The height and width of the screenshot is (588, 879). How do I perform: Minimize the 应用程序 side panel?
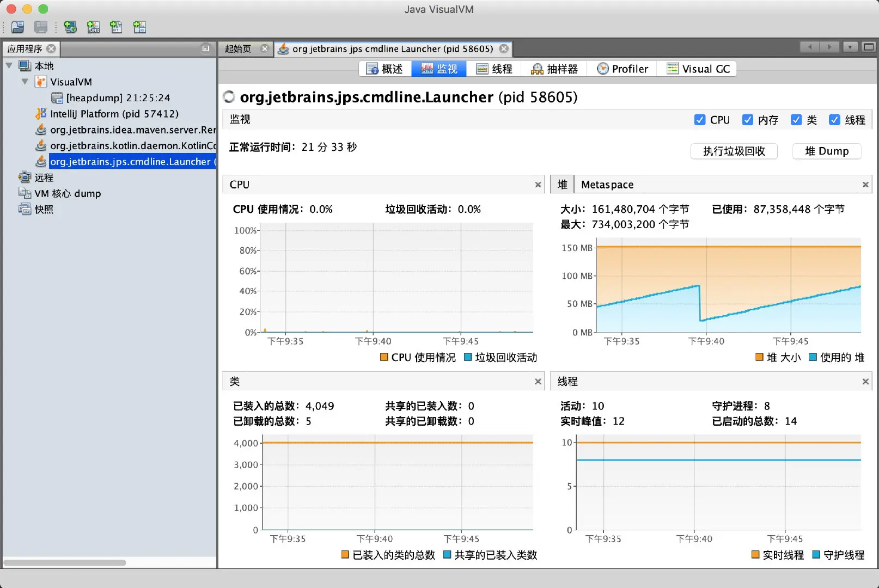pyautogui.click(x=206, y=48)
